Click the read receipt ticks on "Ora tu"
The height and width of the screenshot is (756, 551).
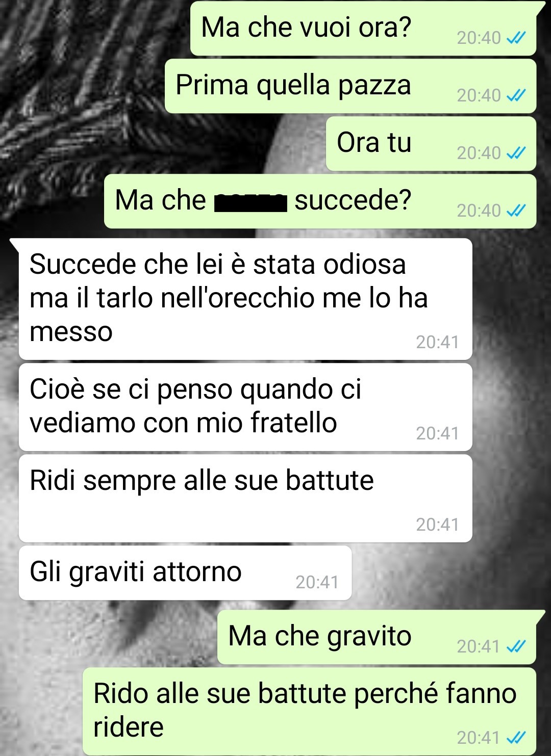[x=516, y=153]
